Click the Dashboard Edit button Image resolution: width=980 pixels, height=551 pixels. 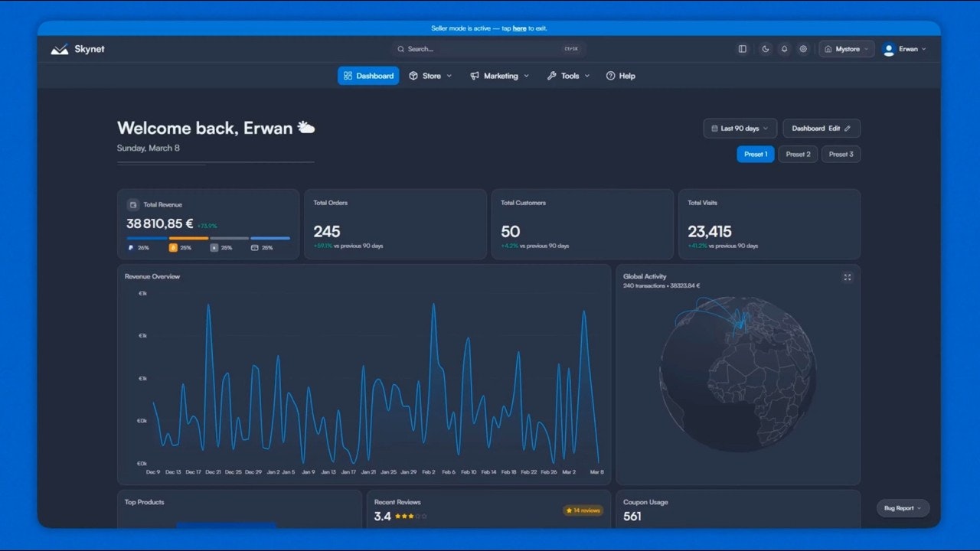821,129
